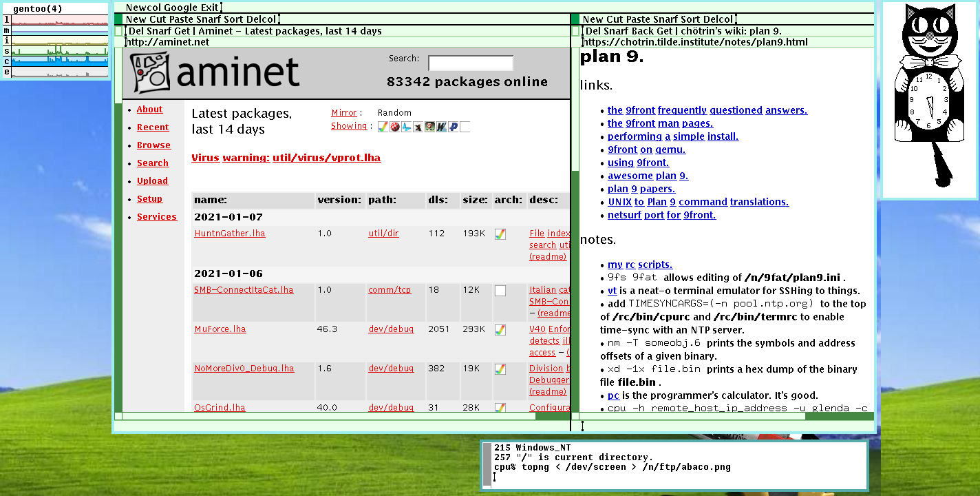Viewport: 980px width, 496px height.
Task: Click the plan 9 wiki horizontal scrollbar
Action: pos(726,416)
